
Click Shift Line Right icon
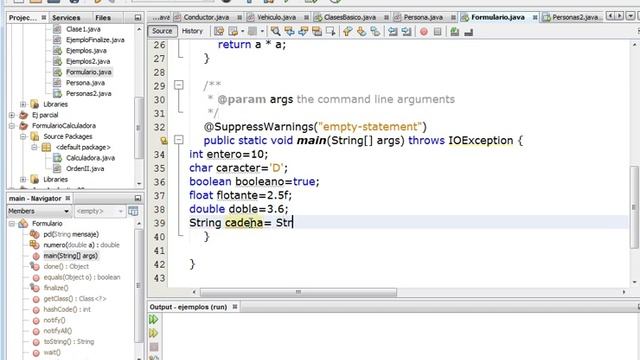406,31
